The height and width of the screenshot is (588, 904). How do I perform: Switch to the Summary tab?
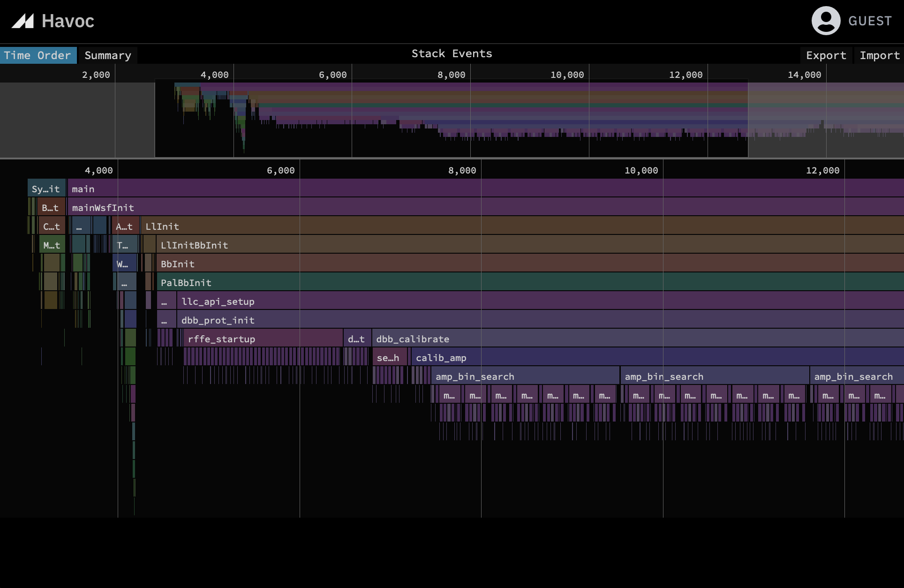point(107,55)
